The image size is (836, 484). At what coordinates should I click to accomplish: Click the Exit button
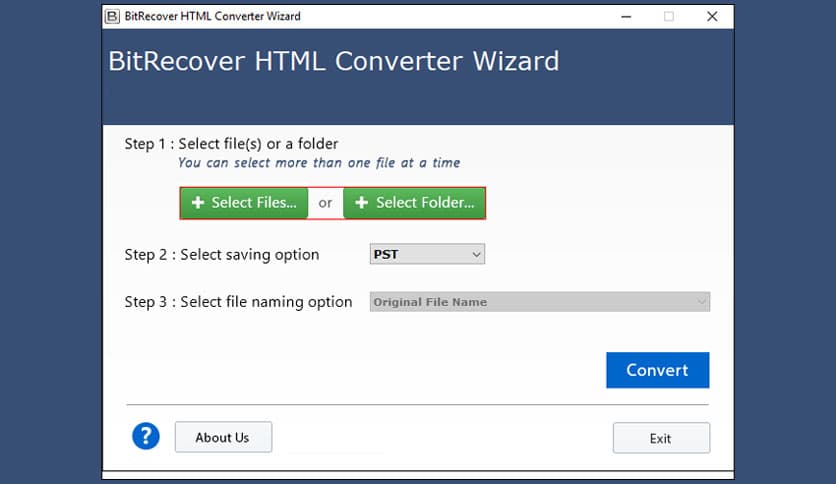pyautogui.click(x=661, y=438)
